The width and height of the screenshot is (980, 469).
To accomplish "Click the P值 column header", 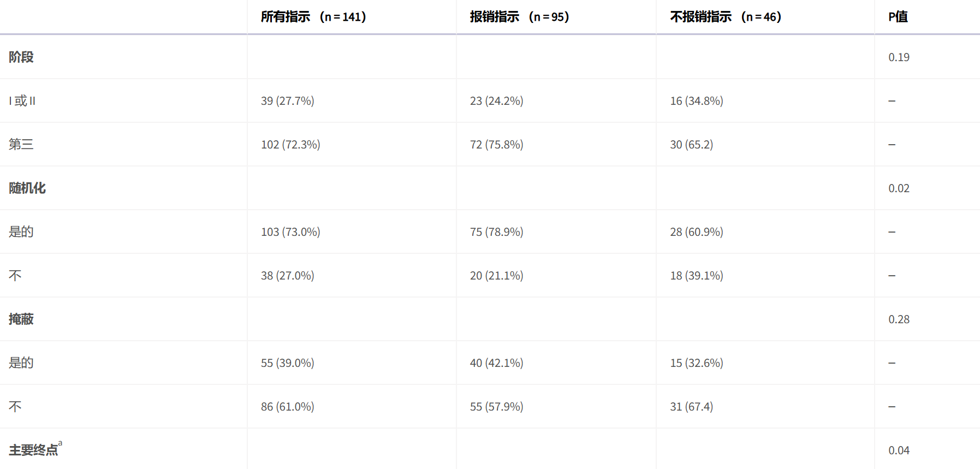I will click(x=898, y=17).
